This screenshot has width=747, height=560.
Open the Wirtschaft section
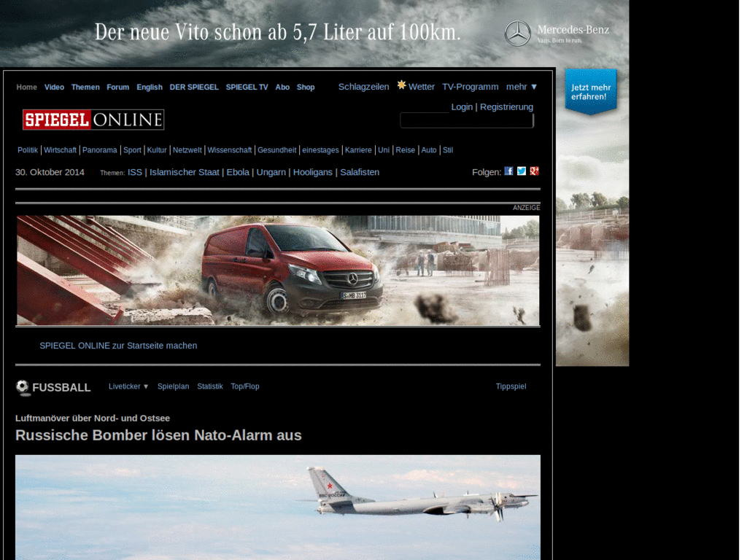click(60, 150)
